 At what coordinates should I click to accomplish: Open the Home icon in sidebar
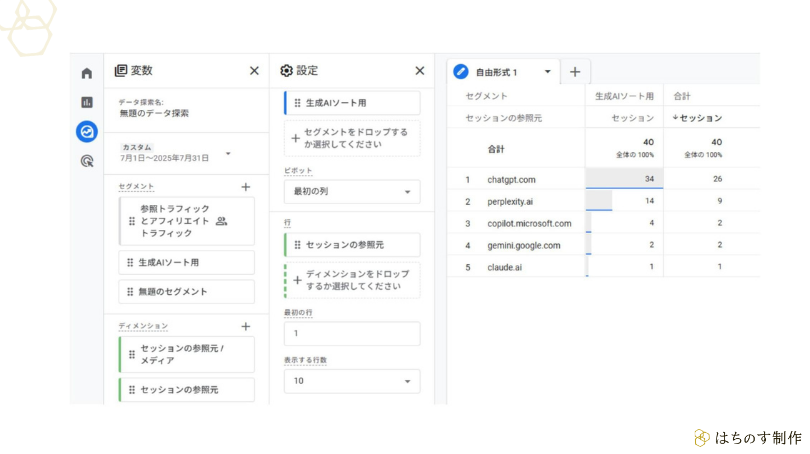(87, 73)
